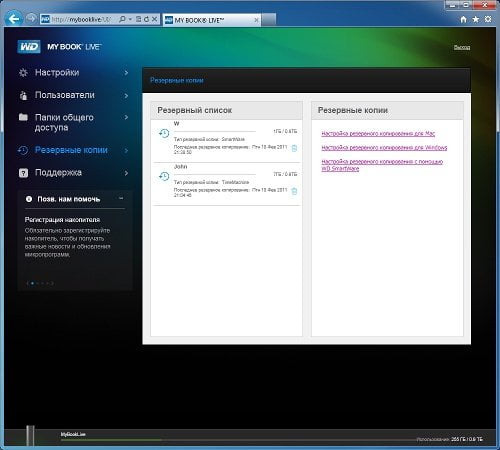Open Настройки settings gear in sidebar
This screenshot has width=500, height=450.
click(23, 72)
